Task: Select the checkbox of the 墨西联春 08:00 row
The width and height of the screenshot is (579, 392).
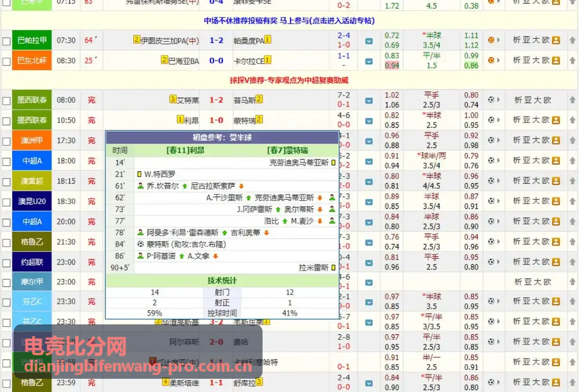Action: click(x=6, y=101)
